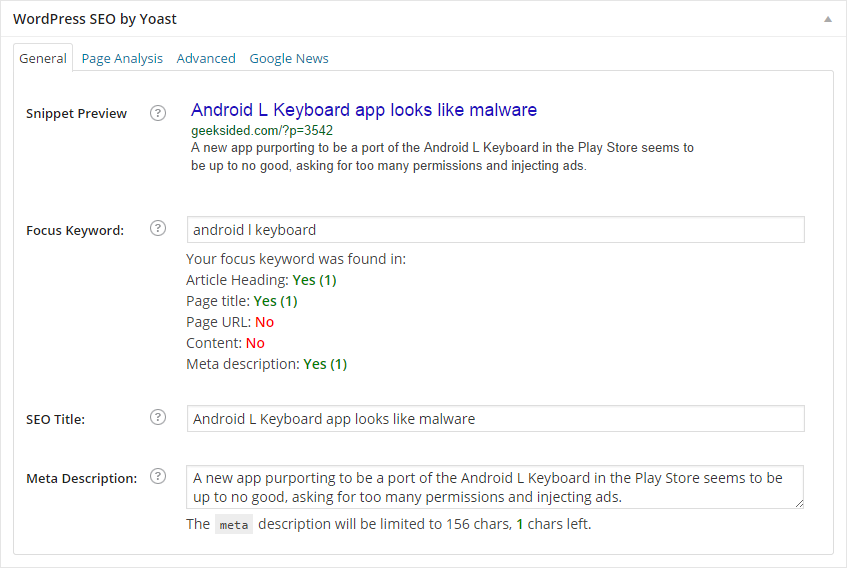The height and width of the screenshot is (568, 847).
Task: Go to the Advanced tab
Action: [x=206, y=58]
